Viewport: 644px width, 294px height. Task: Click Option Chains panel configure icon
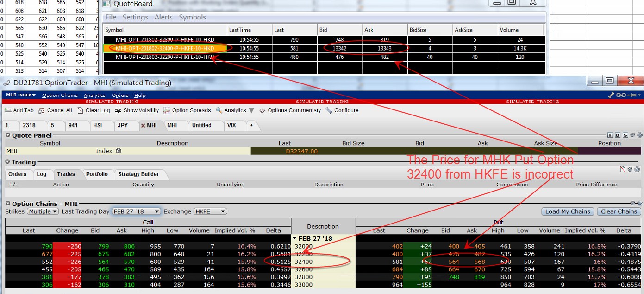coord(632,203)
